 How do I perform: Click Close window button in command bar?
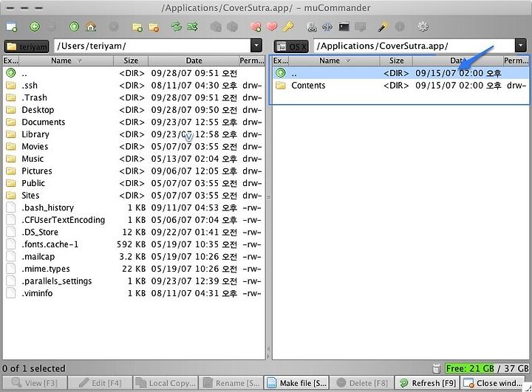click(x=493, y=383)
